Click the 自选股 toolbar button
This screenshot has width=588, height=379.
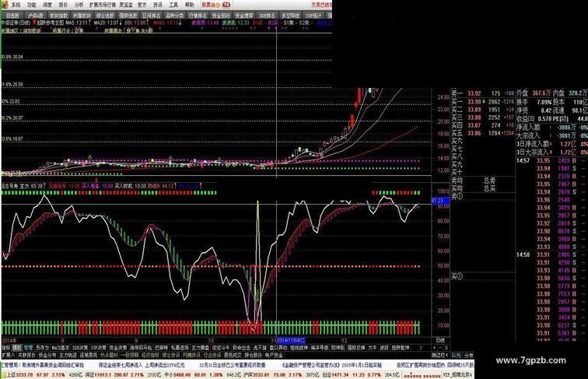tap(12, 16)
